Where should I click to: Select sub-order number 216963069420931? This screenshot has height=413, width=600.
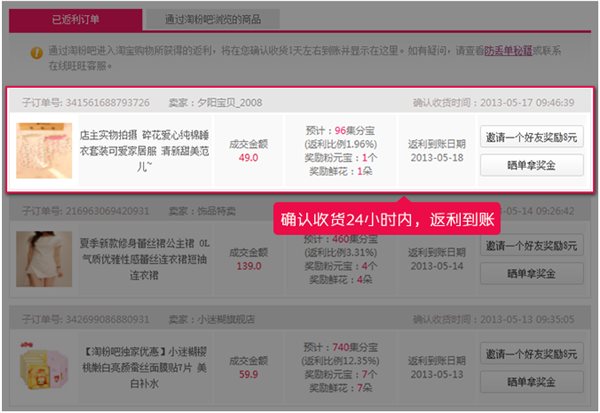pyautogui.click(x=108, y=211)
